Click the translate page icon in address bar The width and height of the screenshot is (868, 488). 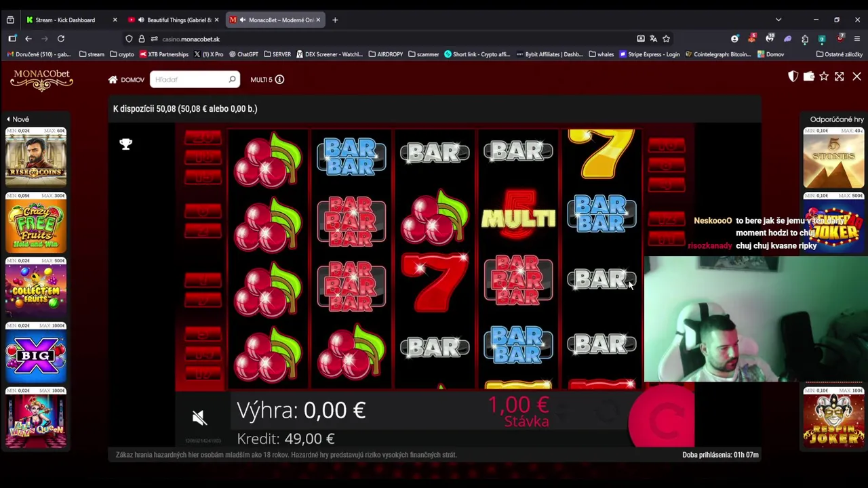pyautogui.click(x=653, y=39)
